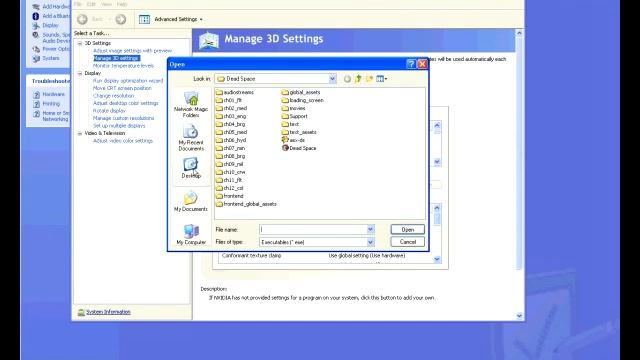640x360 pixels.
Task: Click Open button in file dialog
Action: (x=407, y=229)
